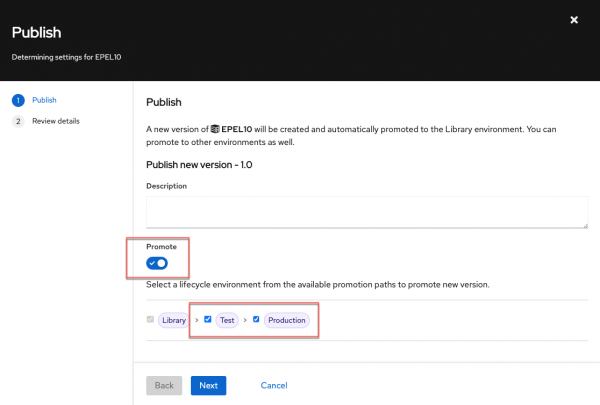
Task: Click 'Determining settings for EPEL10' subtitle
Action: (x=67, y=57)
